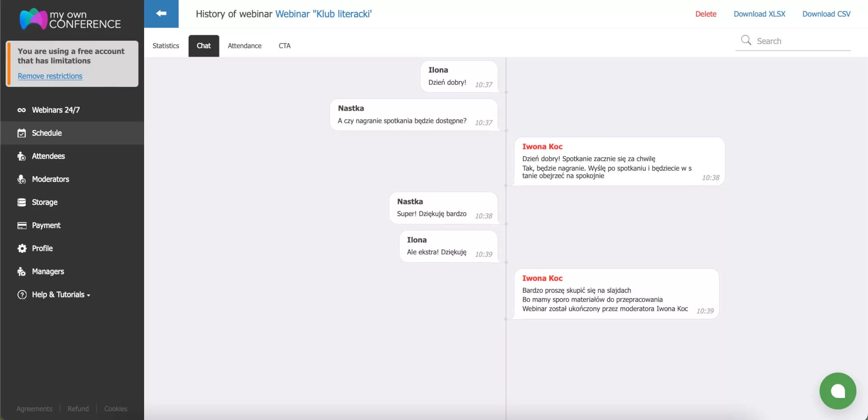Click the back arrow button
The image size is (868, 420).
pyautogui.click(x=161, y=13)
